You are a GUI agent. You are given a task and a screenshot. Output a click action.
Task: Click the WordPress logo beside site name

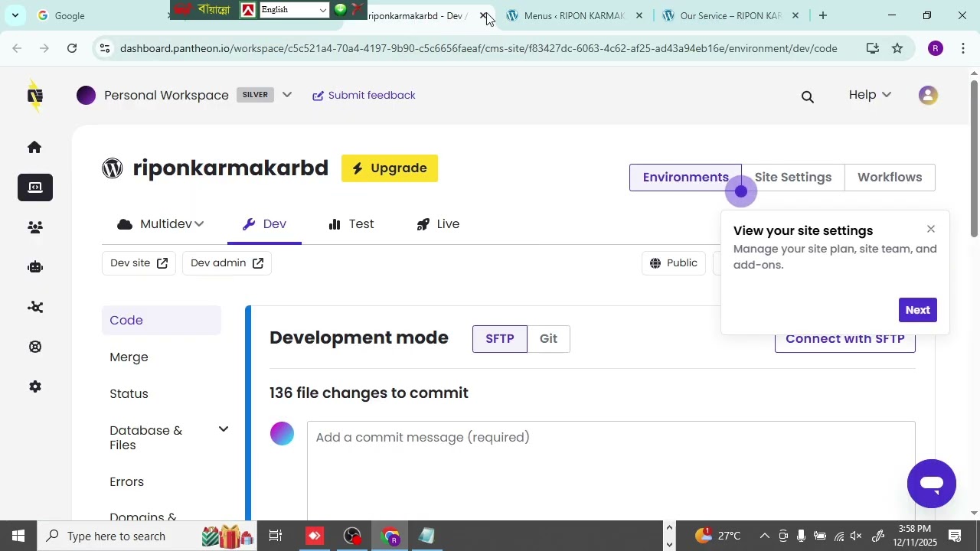[113, 168]
